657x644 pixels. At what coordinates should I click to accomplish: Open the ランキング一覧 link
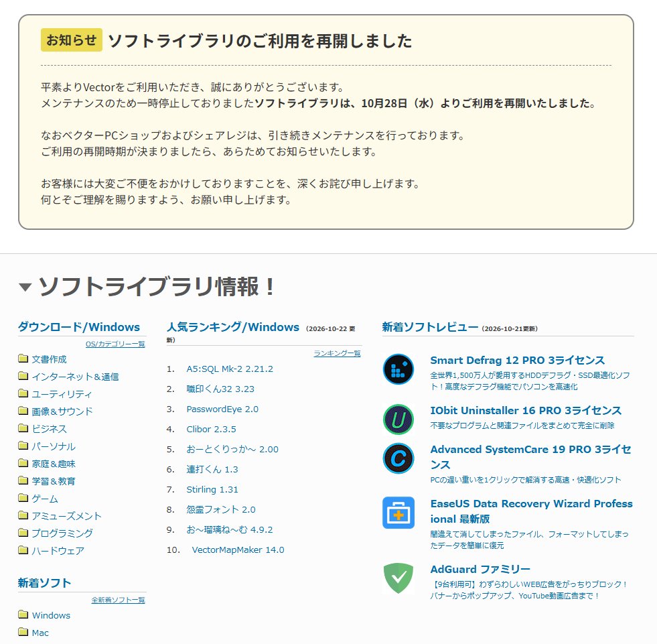point(338,353)
